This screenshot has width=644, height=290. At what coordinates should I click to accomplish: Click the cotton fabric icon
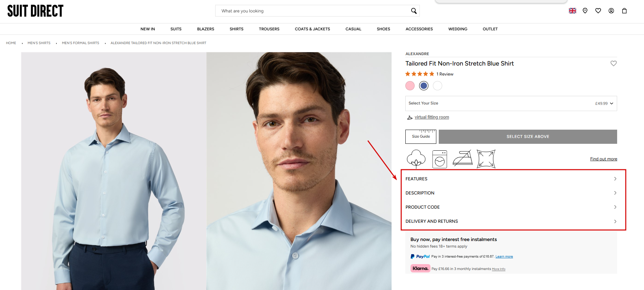pyautogui.click(x=416, y=159)
